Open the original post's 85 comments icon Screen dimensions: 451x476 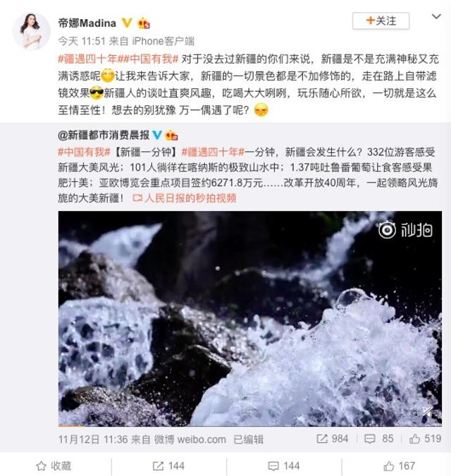379,439
